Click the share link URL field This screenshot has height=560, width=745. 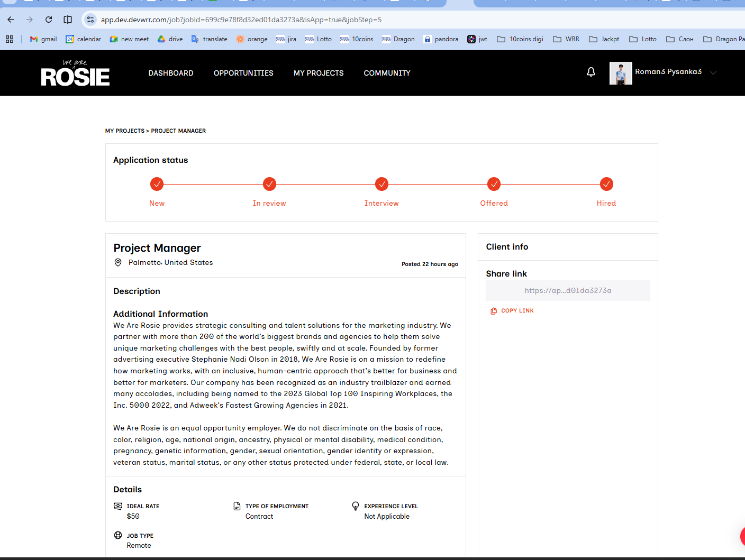pyautogui.click(x=568, y=290)
